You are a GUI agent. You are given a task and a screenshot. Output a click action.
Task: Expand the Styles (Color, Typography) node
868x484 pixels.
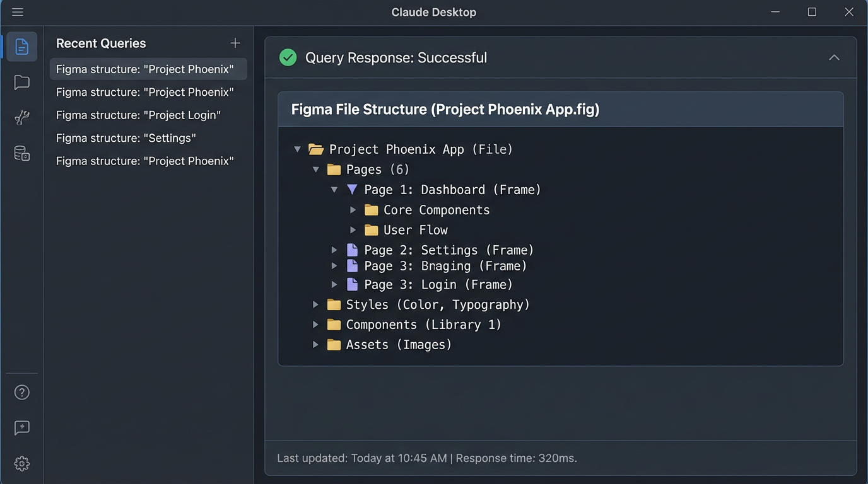click(x=315, y=304)
